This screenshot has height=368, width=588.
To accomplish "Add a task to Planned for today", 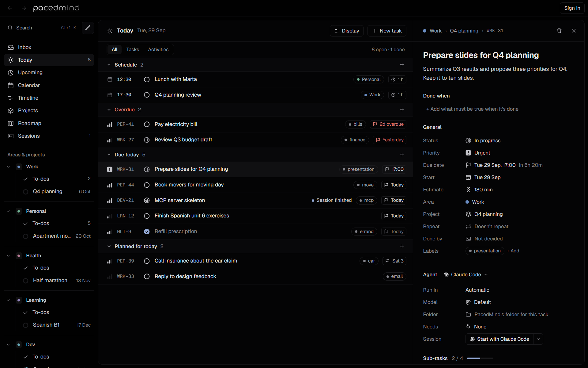I will tap(402, 246).
